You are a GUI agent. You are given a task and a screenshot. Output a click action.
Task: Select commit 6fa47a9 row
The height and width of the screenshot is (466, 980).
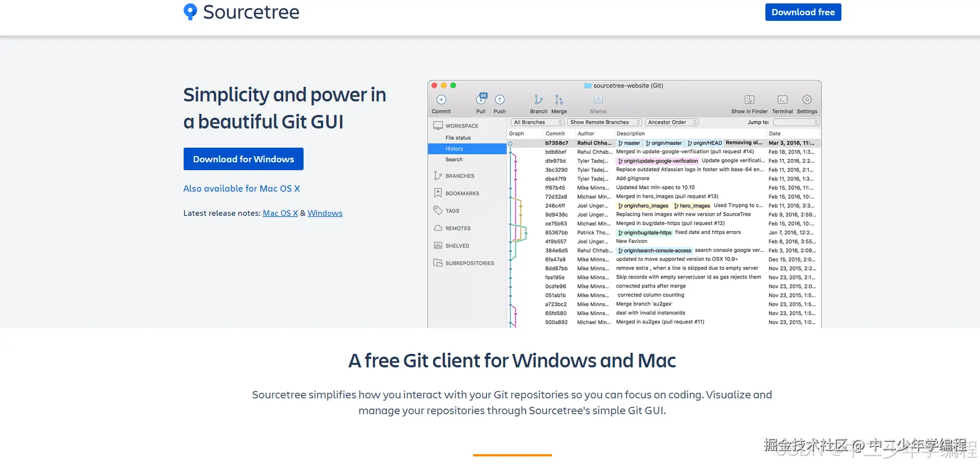664,260
